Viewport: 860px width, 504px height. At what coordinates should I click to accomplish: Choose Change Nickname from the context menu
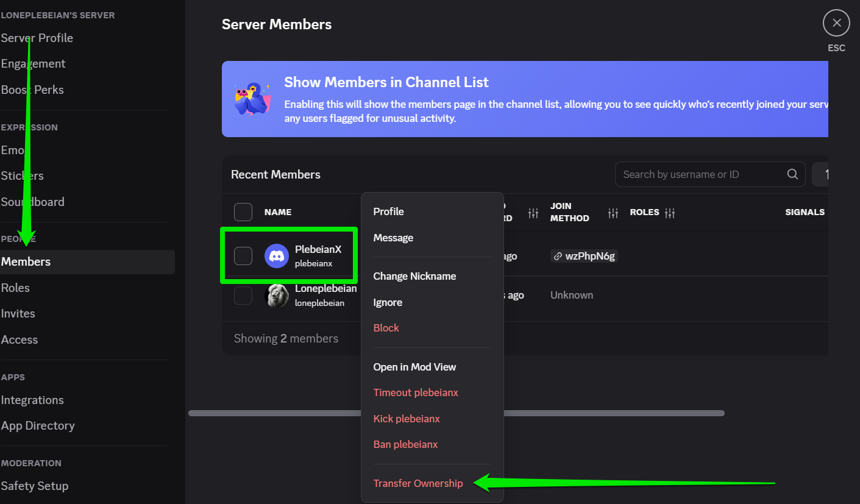pyautogui.click(x=414, y=276)
